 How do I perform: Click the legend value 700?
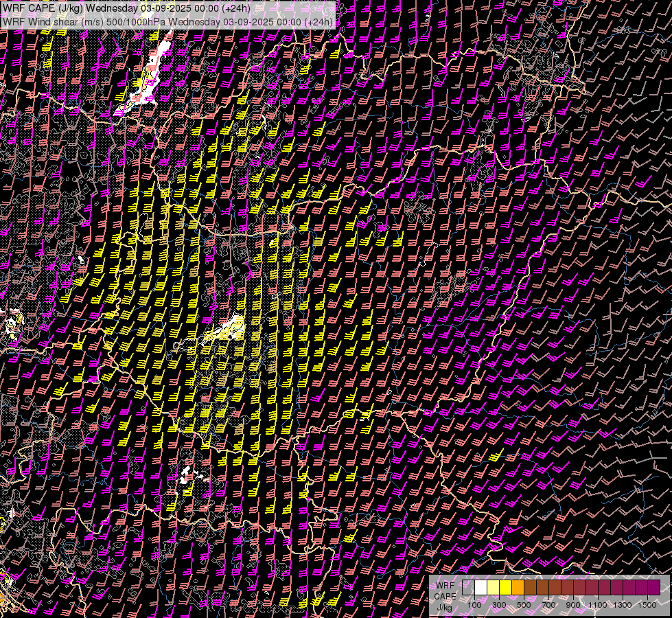(x=548, y=605)
